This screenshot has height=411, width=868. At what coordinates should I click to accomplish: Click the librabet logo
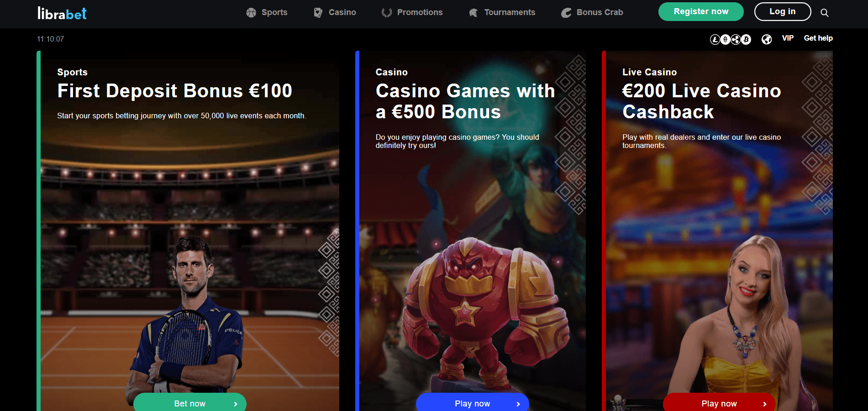[62, 13]
